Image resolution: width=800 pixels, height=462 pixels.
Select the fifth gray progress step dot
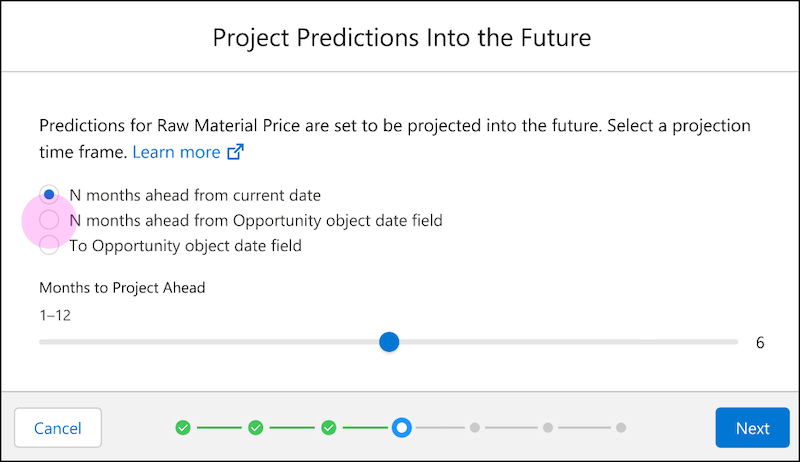coord(474,428)
